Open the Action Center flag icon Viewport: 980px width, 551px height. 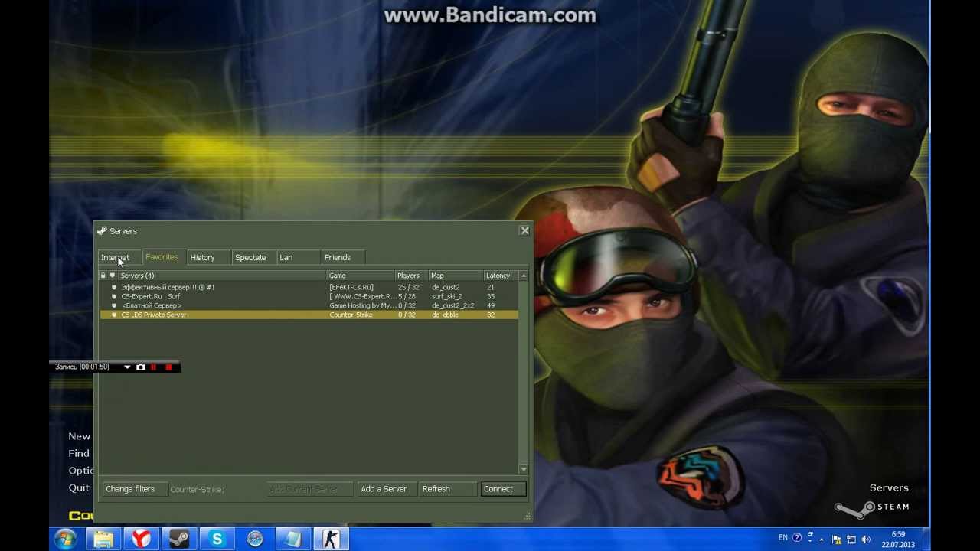(x=837, y=539)
